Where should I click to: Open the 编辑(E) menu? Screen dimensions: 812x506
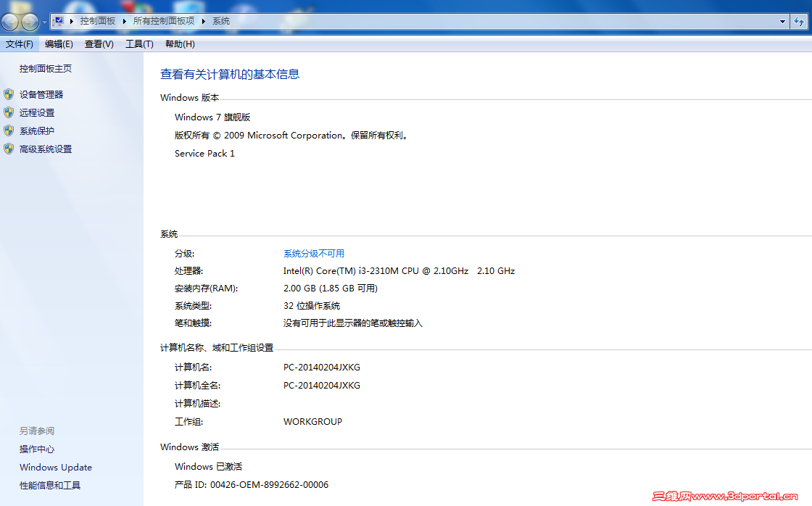[x=59, y=44]
